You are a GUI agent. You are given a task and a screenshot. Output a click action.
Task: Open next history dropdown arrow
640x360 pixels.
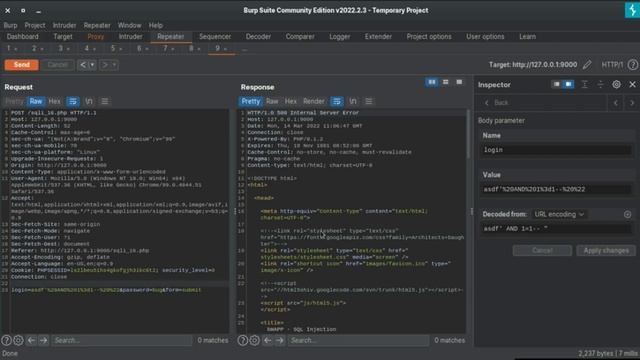(114, 64)
